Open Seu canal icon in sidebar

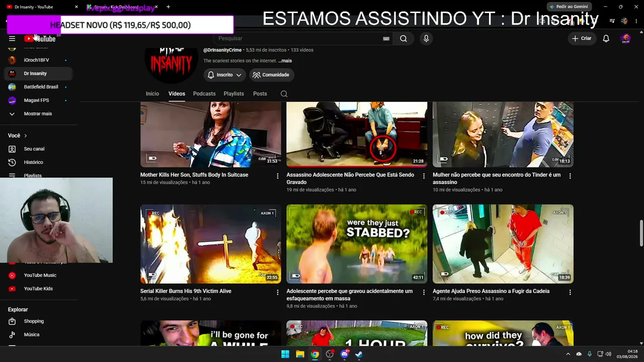click(x=12, y=149)
